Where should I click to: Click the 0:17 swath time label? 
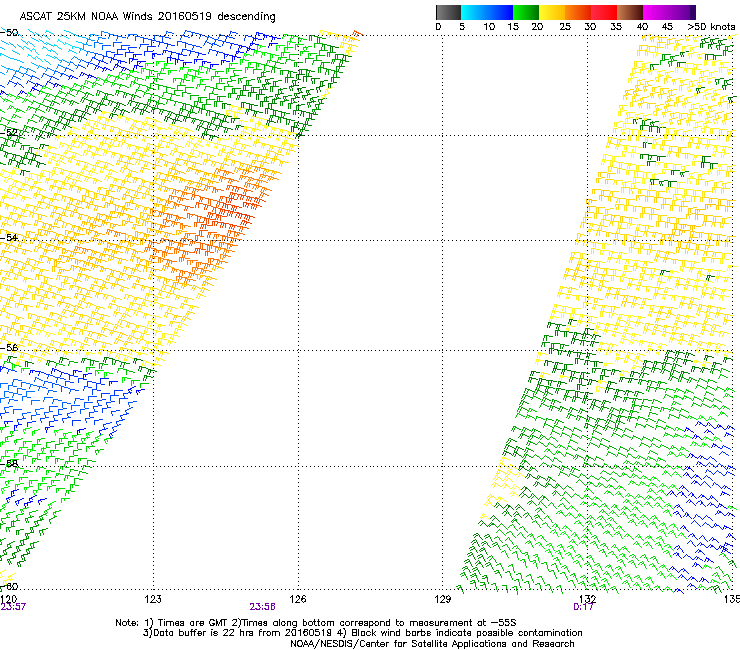[x=583, y=607]
